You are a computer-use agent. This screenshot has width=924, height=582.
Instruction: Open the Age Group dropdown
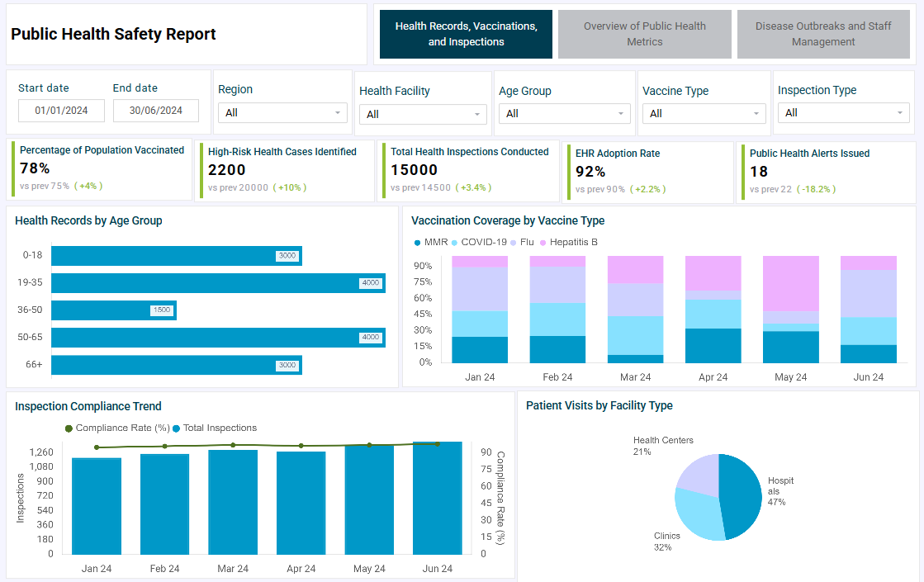(565, 114)
